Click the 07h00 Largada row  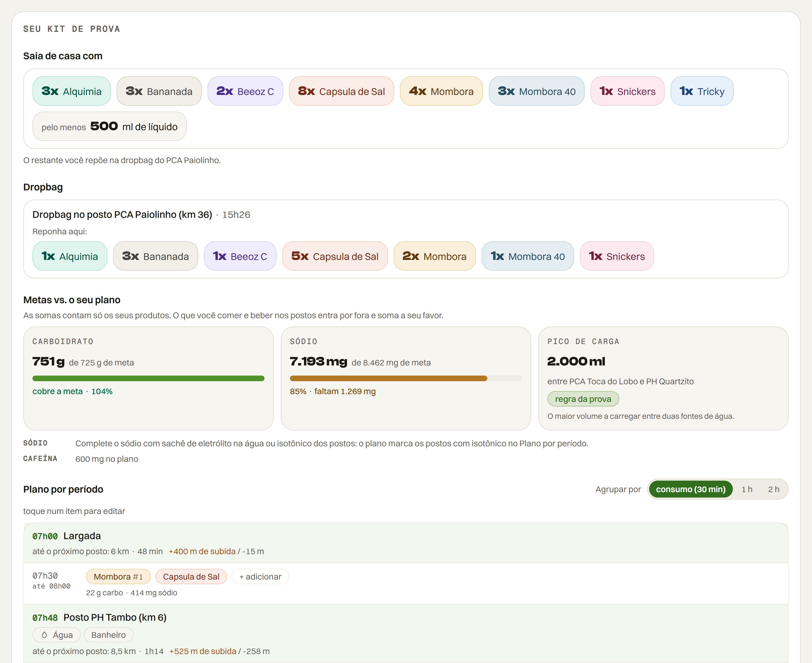pyautogui.click(x=406, y=543)
